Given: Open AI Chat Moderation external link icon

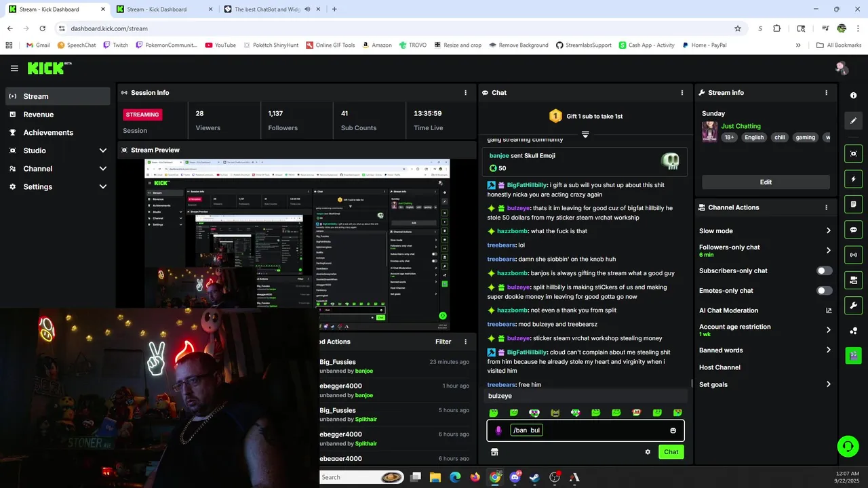Looking at the screenshot, I should click(x=828, y=310).
